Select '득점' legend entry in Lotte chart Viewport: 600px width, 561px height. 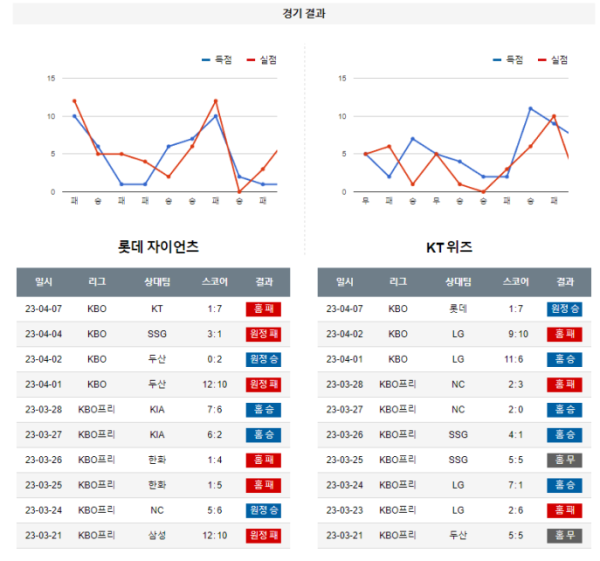[217, 60]
